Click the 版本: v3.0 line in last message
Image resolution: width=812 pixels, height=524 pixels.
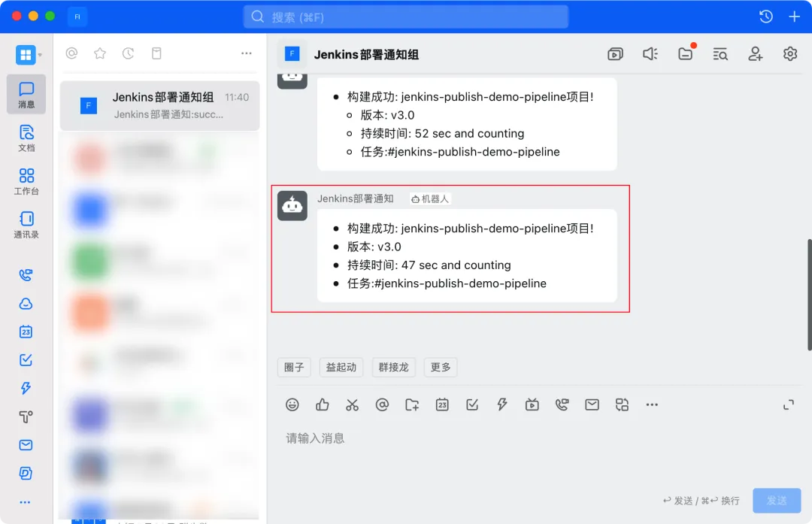pyautogui.click(x=374, y=247)
